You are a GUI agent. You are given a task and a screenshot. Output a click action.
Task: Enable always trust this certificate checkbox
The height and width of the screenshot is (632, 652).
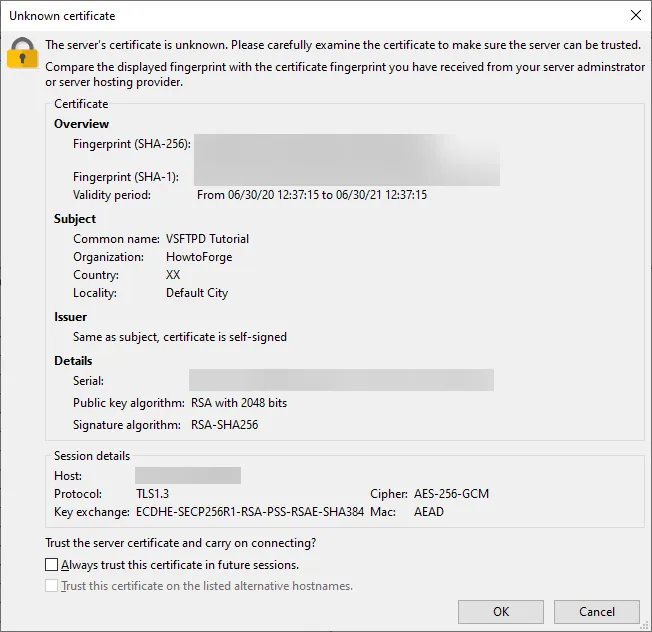(52, 565)
